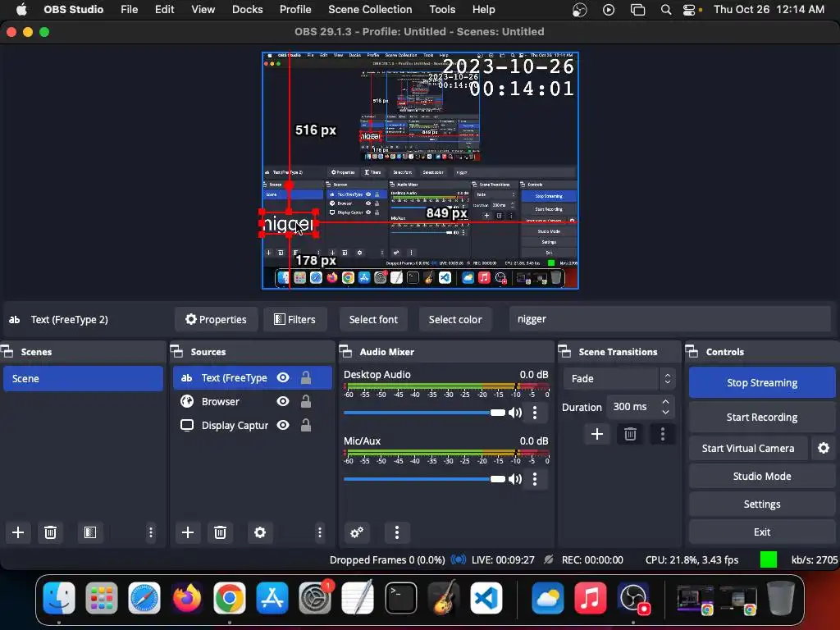The height and width of the screenshot is (630, 840).
Task: Open the Edit menu
Action: [164, 9]
